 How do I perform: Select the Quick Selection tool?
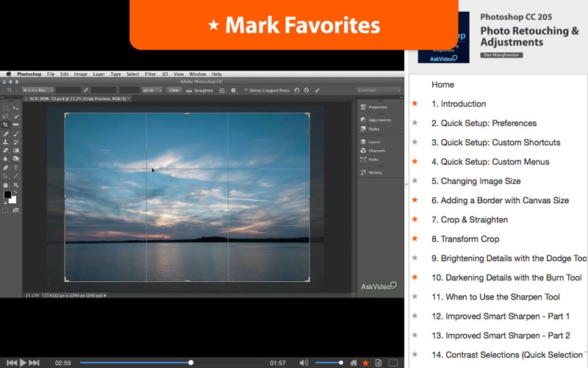15,116
